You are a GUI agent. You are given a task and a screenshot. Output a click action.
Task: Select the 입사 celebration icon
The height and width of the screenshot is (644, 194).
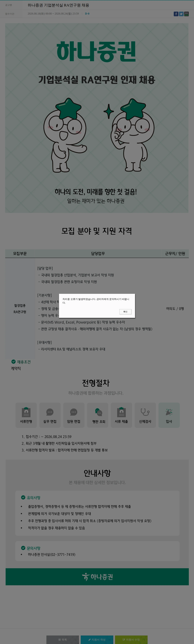[x=169, y=412]
